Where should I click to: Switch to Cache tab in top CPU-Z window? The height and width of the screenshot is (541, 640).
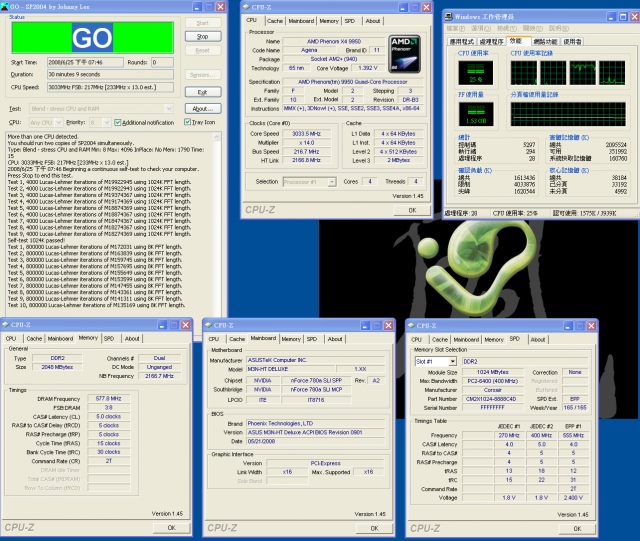275,21
